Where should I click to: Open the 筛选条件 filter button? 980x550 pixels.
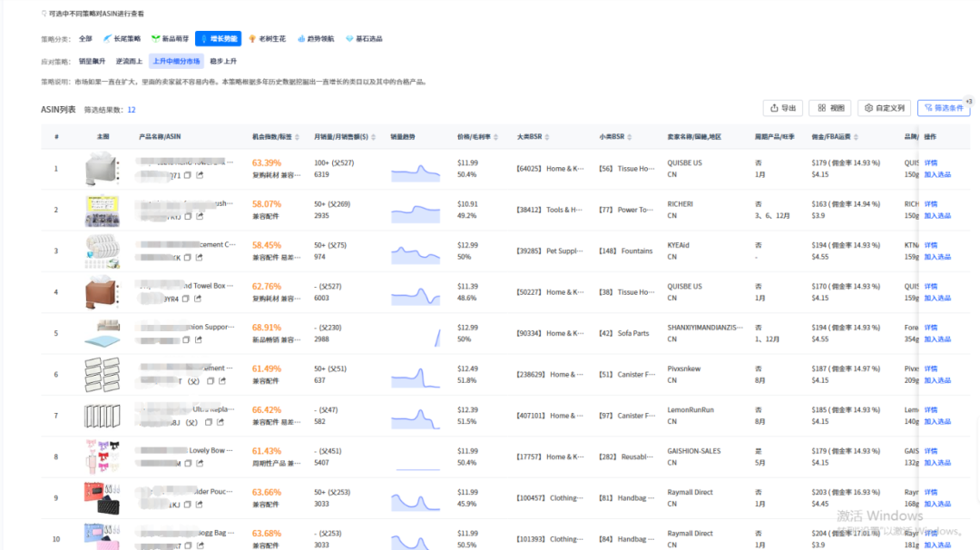pyautogui.click(x=944, y=108)
